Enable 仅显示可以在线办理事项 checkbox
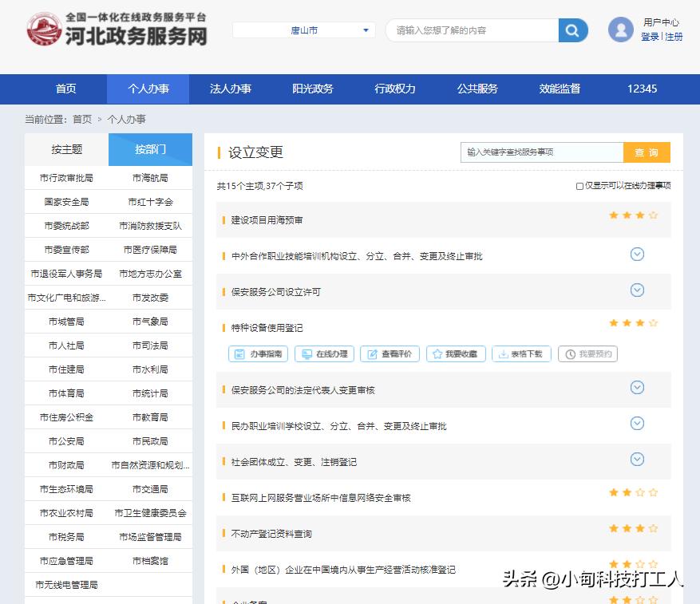700x604 pixels. pyautogui.click(x=578, y=184)
